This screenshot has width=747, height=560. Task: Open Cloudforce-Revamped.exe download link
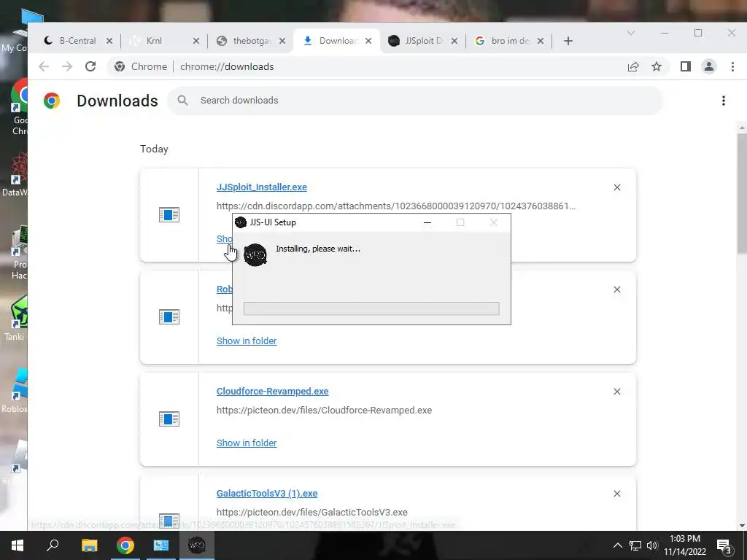273,392
